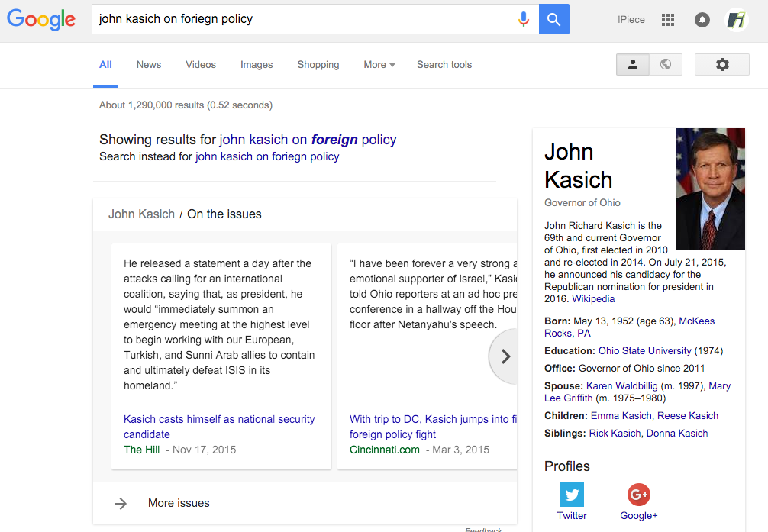Open John Kasich's Twitter profile icon
The height and width of the screenshot is (532, 768).
(x=572, y=495)
